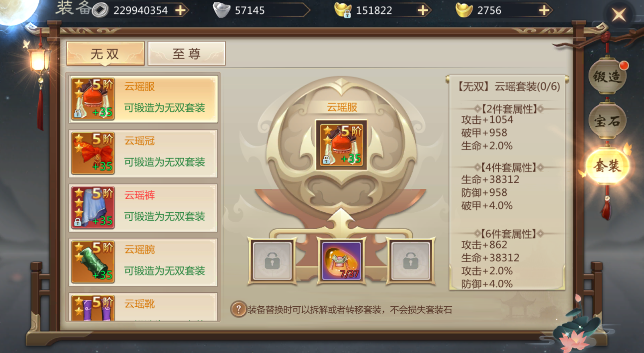Select the 套装 set lantern

click(x=607, y=166)
